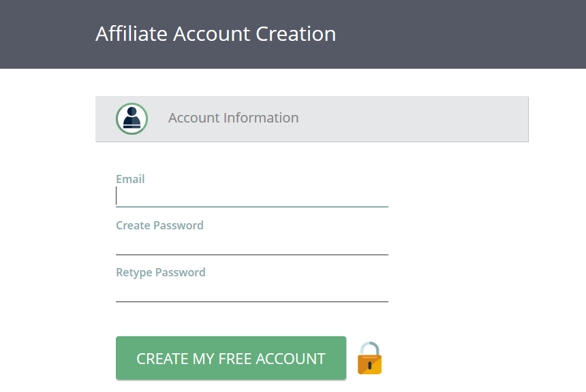Click the underline of the Create Password field
586x392 pixels.
(252, 255)
